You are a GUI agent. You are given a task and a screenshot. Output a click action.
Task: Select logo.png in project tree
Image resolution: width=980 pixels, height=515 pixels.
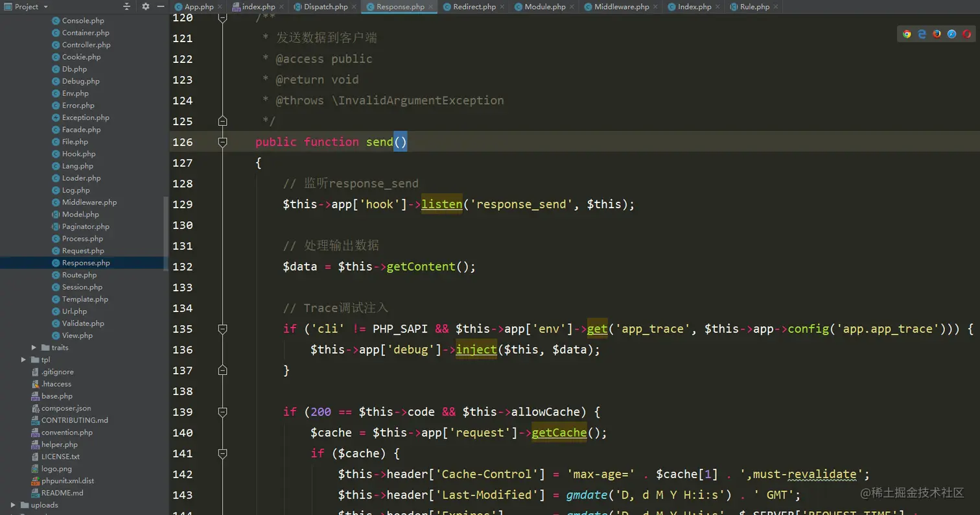click(56, 468)
